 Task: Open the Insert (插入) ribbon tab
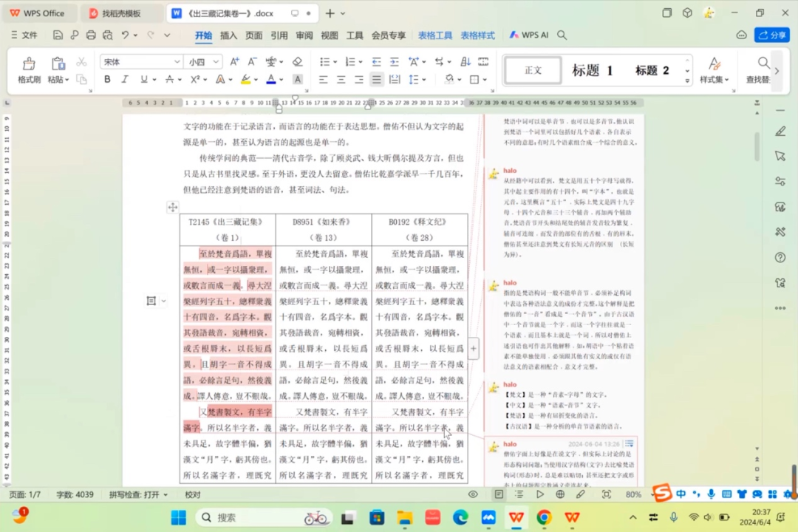click(228, 35)
